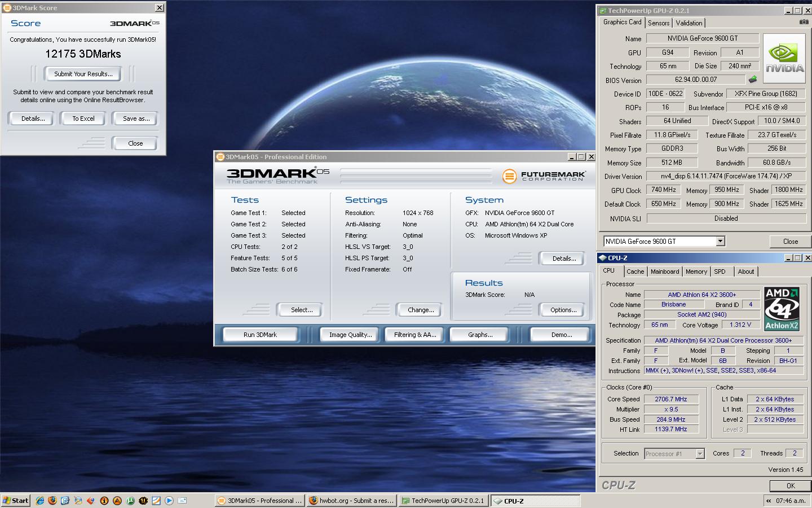This screenshot has width=812, height=508.
Task: Open Internet Explorer from quick launch
Action: point(40,501)
